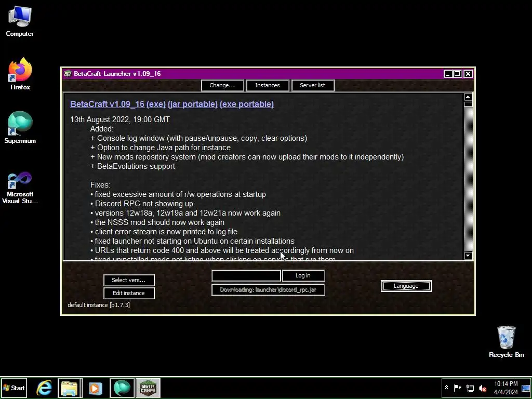Click the '+ BetaEvolutions support' line
Image resolution: width=532 pixels, height=399 pixels.
pyautogui.click(x=132, y=166)
